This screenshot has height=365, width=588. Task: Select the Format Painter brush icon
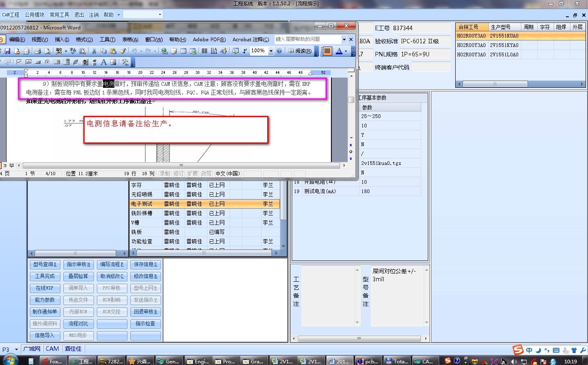click(x=123, y=51)
